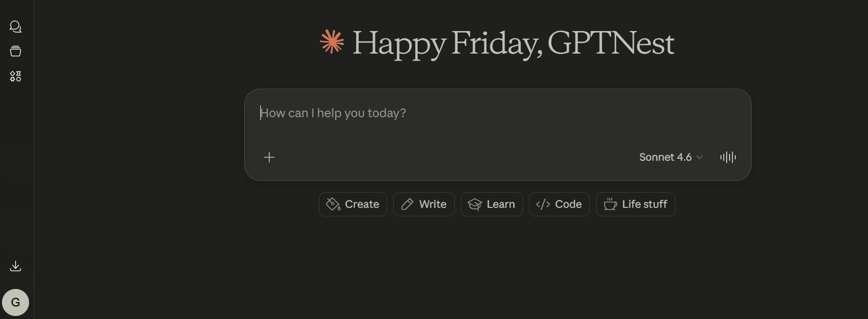Open the Sonnet 4.6 model selector
Image resolution: width=868 pixels, height=319 pixels.
point(665,157)
